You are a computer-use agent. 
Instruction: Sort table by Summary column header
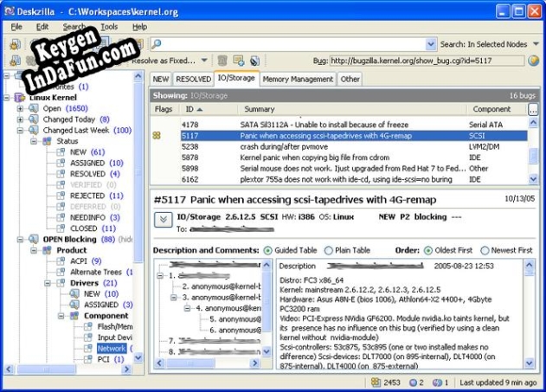352,109
